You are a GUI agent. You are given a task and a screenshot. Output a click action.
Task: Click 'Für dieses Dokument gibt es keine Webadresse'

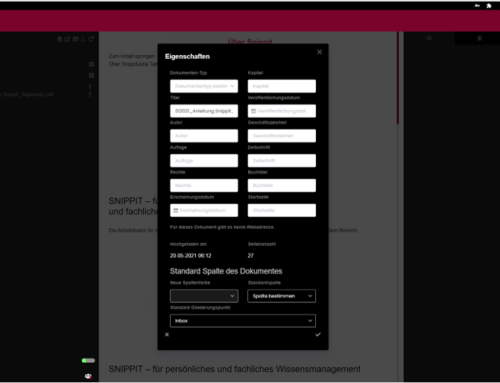point(222,227)
